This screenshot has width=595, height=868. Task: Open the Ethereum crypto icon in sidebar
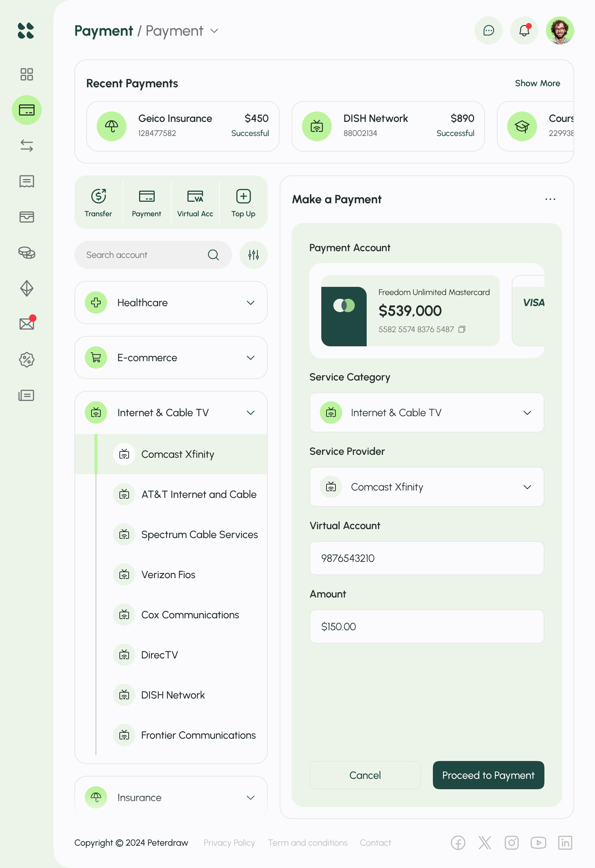pyautogui.click(x=26, y=288)
